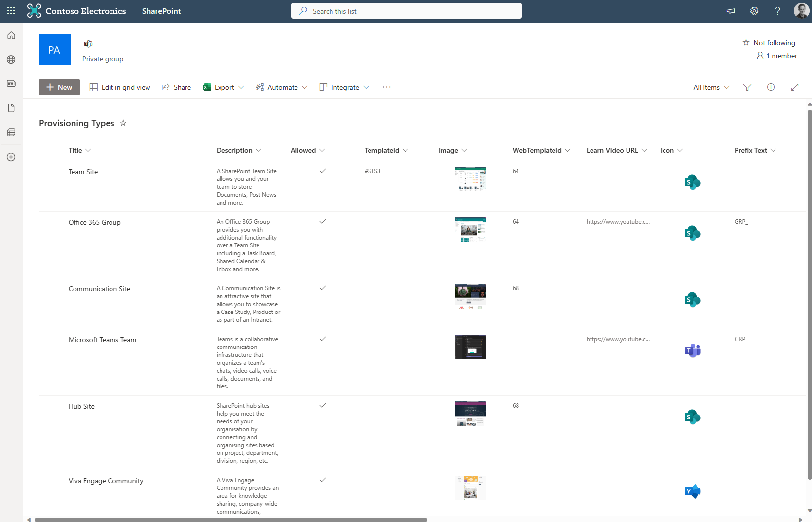Viewport: 812px width, 522px height.
Task: Favorite the Provisioning Types list star
Action: point(123,123)
